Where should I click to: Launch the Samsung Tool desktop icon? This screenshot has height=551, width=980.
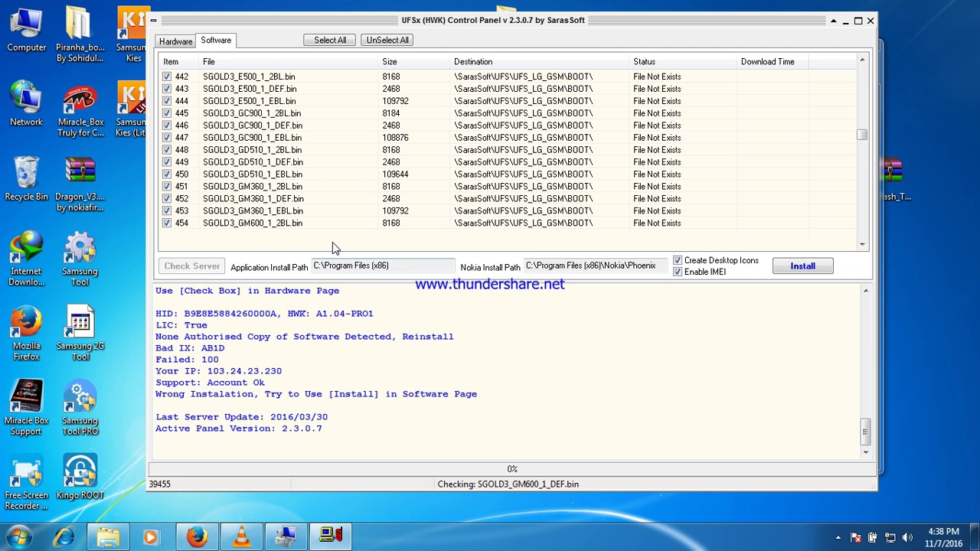tap(80, 259)
